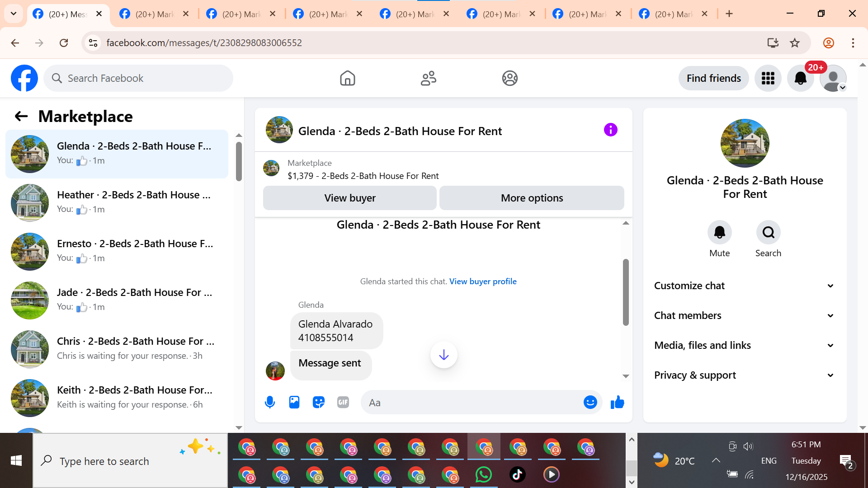Open Ernesto conversation in Marketplace list

tap(117, 252)
